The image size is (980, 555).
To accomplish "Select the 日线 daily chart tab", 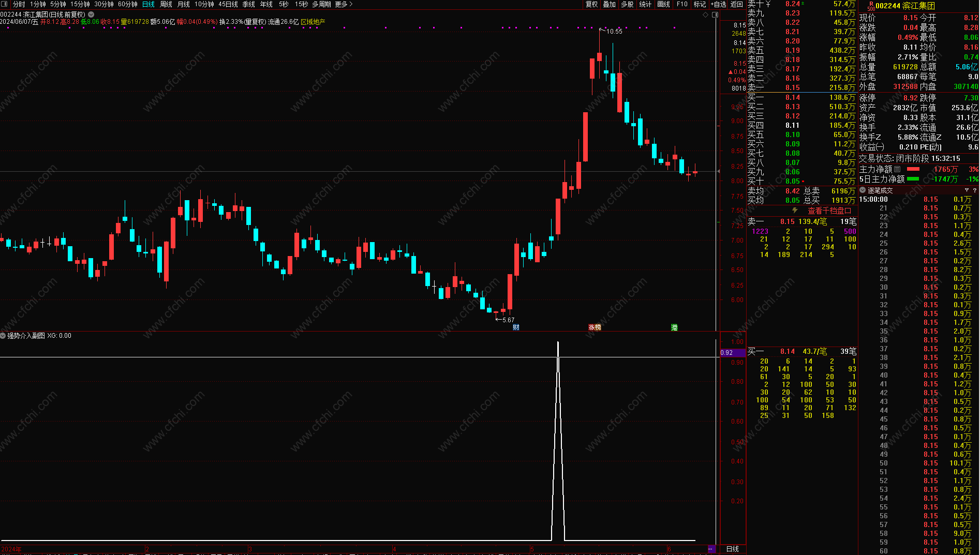I will pos(149,4).
